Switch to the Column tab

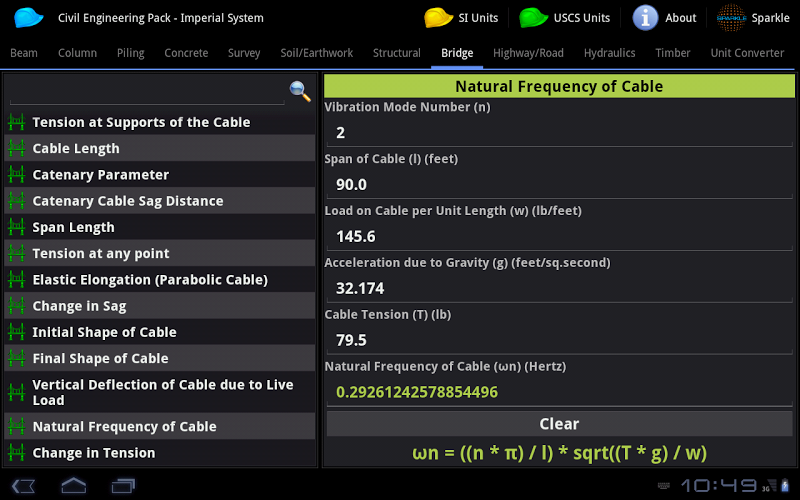pos(78,53)
